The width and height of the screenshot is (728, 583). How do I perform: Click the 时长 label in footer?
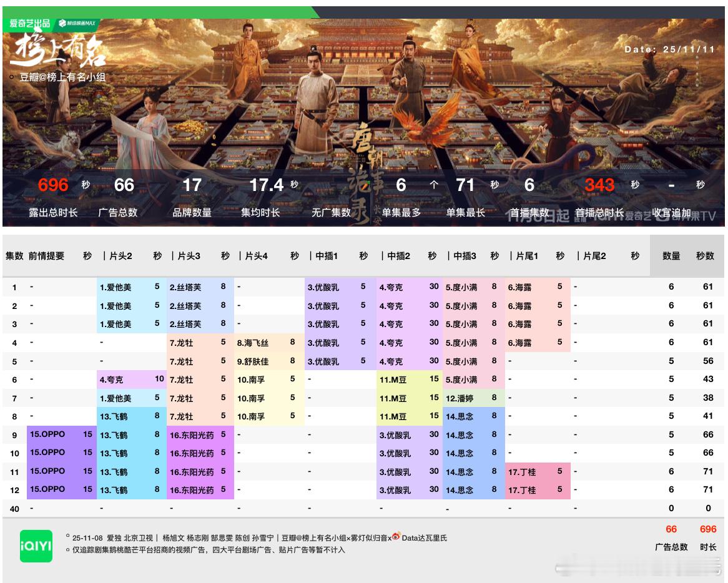click(x=708, y=547)
